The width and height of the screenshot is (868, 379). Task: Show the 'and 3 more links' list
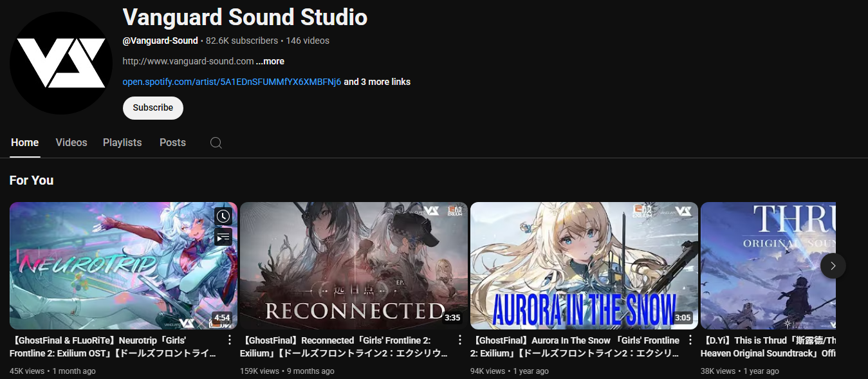click(377, 82)
